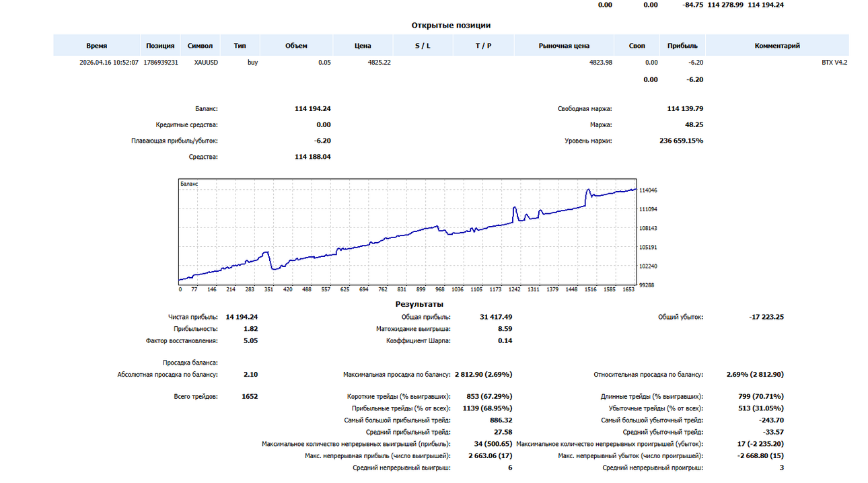The image size is (868, 483).
Task: Click the gross loss value -17 223.25
Action: [766, 316]
